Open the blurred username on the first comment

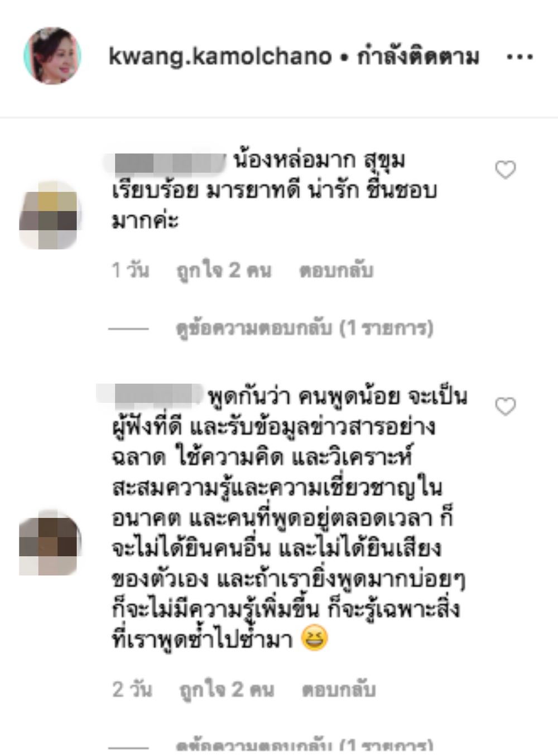coord(167,162)
